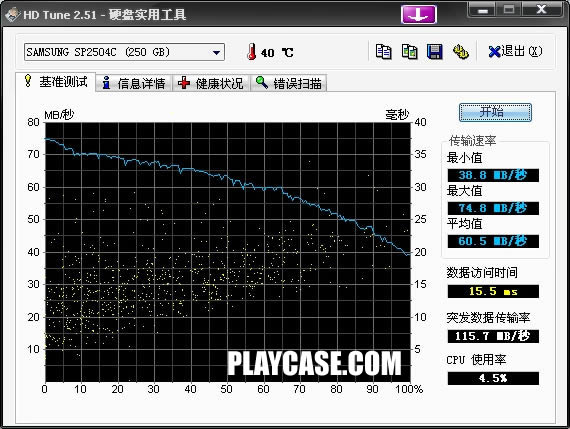Click the red thermometer temperature icon
Viewport: 570px width, 429px height.
251,52
